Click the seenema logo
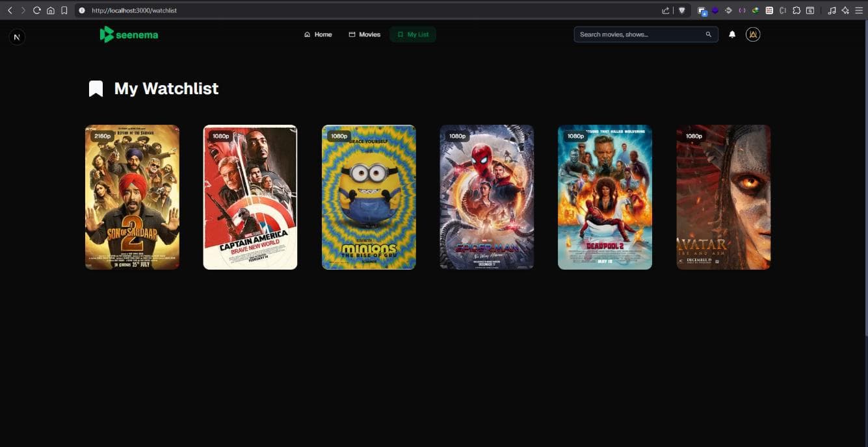This screenshot has height=447, width=868. (x=129, y=34)
